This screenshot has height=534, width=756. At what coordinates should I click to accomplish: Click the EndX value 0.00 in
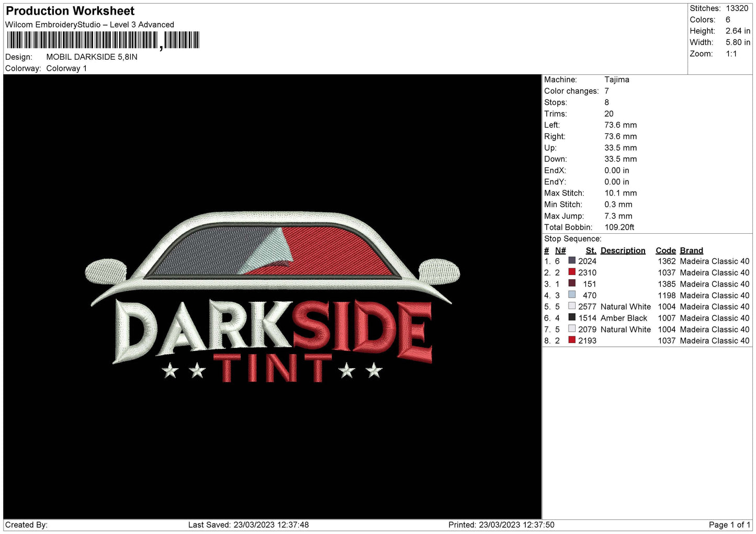[617, 171]
